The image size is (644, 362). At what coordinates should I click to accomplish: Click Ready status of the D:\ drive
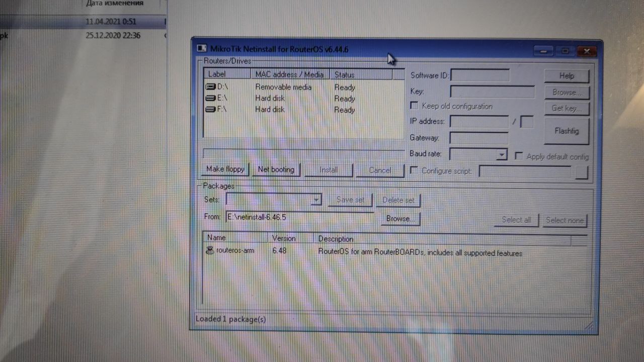pyautogui.click(x=345, y=87)
